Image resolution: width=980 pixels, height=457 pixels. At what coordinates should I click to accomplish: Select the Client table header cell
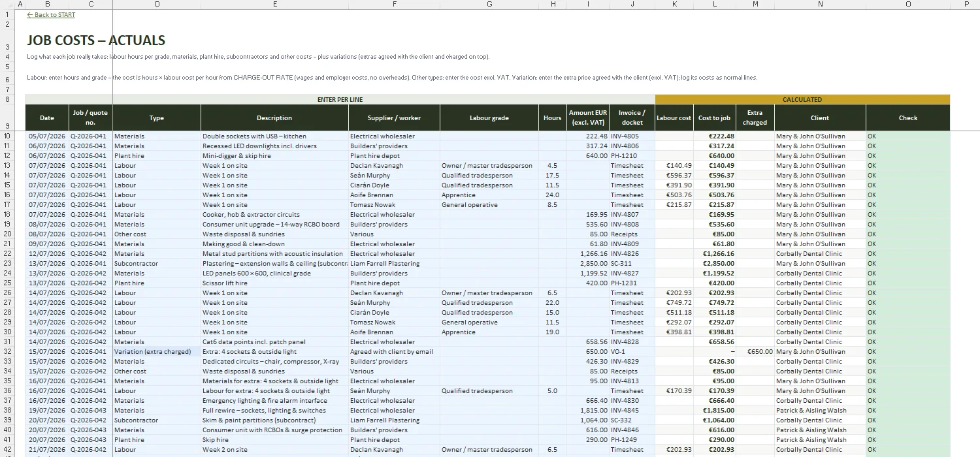(820, 118)
